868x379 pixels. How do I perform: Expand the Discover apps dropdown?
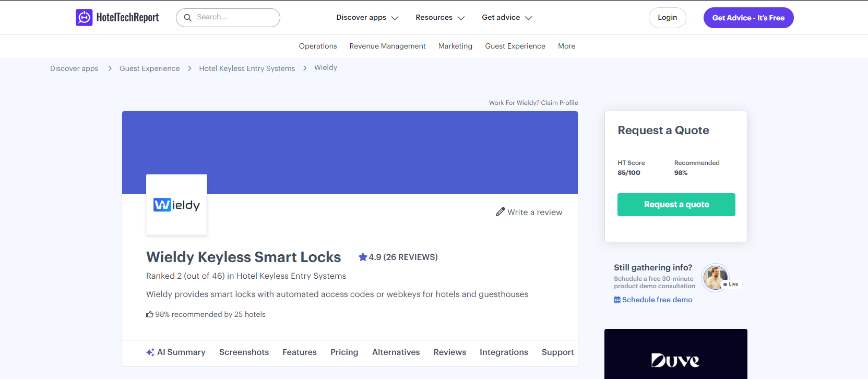[x=367, y=18]
